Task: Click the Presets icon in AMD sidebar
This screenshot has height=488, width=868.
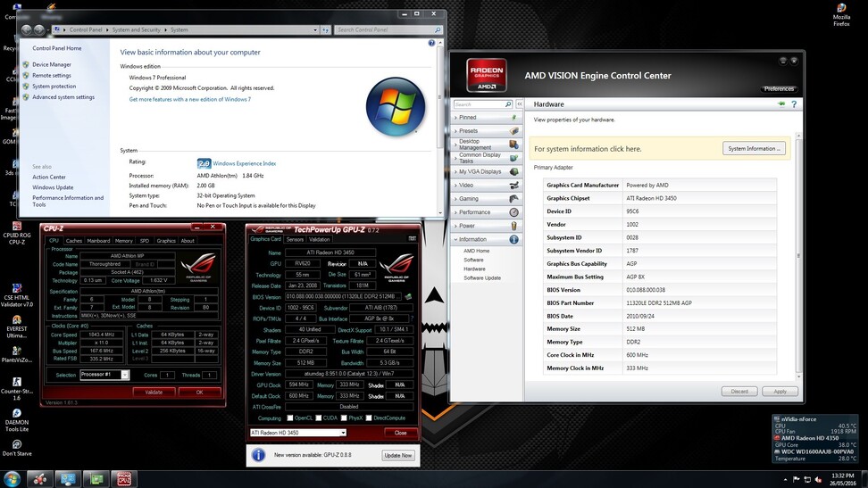Action: point(514,131)
